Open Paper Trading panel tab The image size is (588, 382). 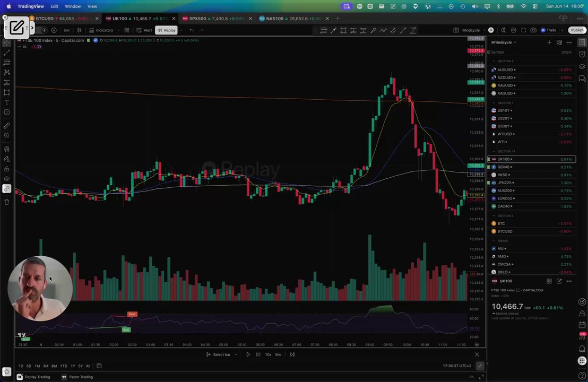pyautogui.click(x=77, y=377)
